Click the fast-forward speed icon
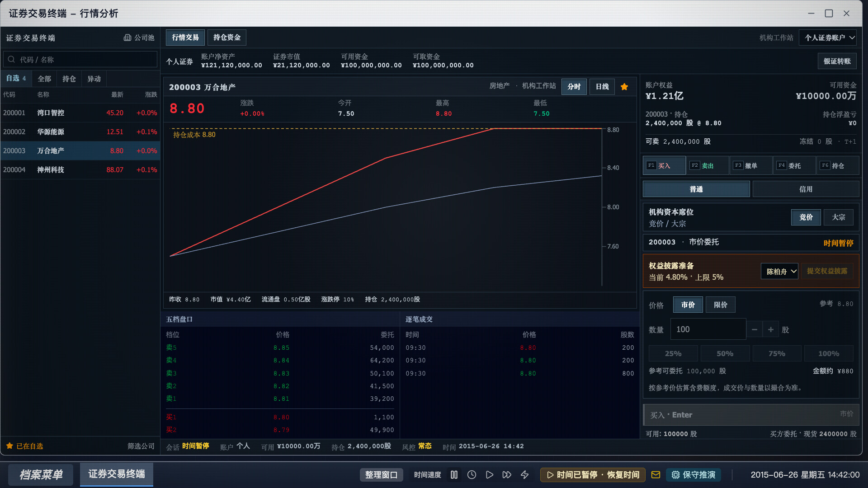This screenshot has height=488, width=868. pos(507,474)
